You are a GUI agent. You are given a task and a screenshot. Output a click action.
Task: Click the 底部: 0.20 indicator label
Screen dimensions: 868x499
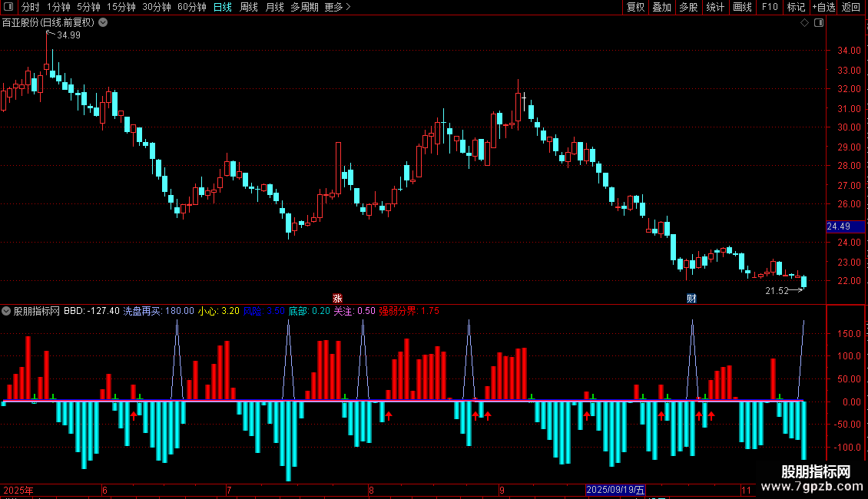pos(310,311)
